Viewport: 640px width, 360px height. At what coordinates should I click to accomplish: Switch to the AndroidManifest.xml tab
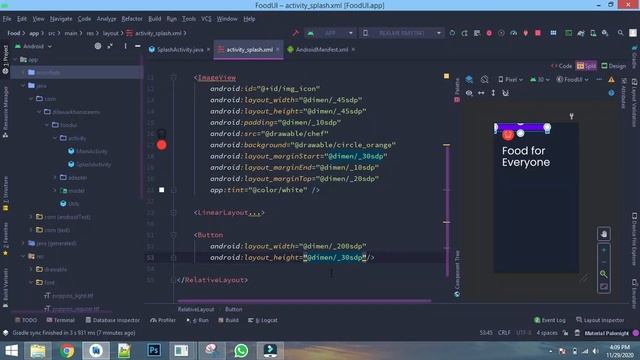[322, 49]
